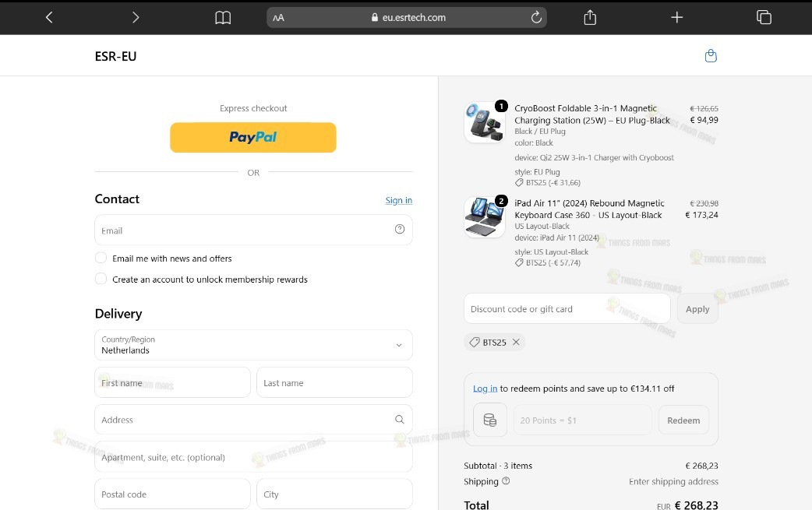This screenshot has width=812, height=510.
Task: Open Safari bookmarks book icon
Action: pos(223,18)
